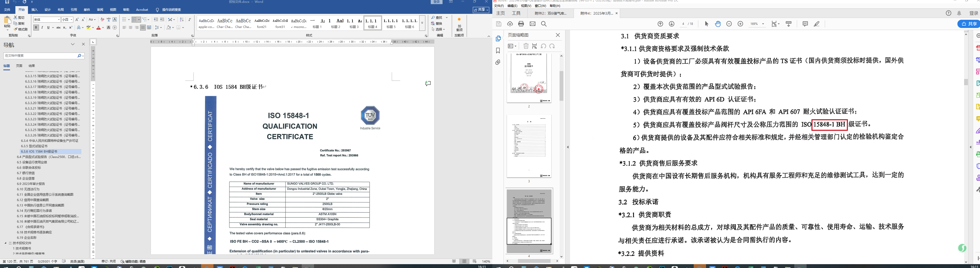Open the Insert (插入) ribbon tab
Screen dimensions: 980x268
35,9
